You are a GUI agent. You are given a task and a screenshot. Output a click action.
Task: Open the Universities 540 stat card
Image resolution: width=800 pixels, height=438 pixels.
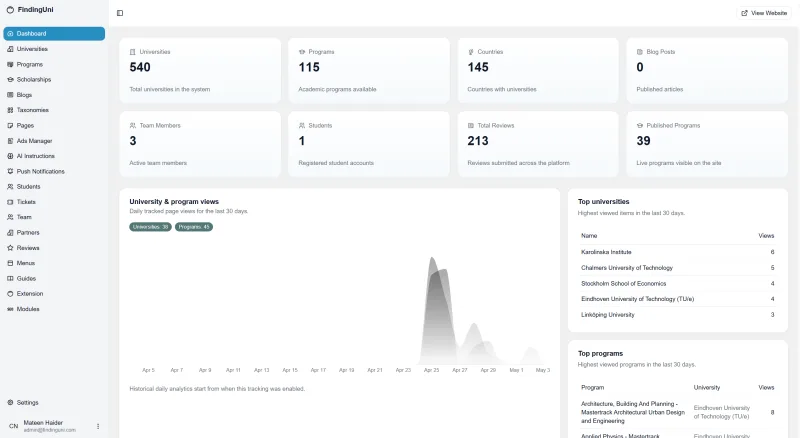point(200,70)
